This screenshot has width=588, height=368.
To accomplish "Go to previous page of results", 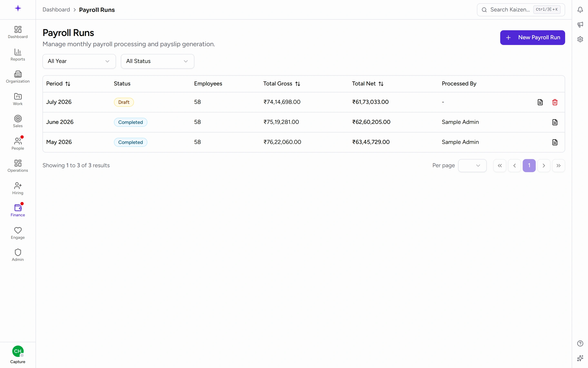I will (514, 166).
